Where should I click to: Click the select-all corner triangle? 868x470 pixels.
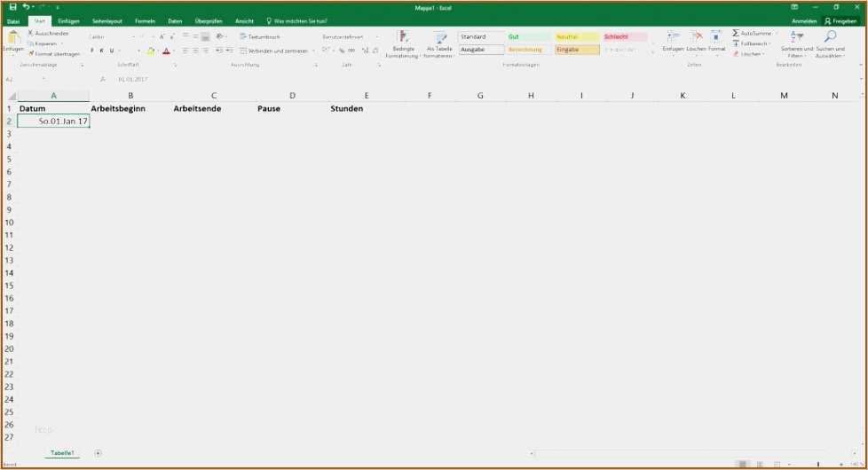pyautogui.click(x=11, y=96)
